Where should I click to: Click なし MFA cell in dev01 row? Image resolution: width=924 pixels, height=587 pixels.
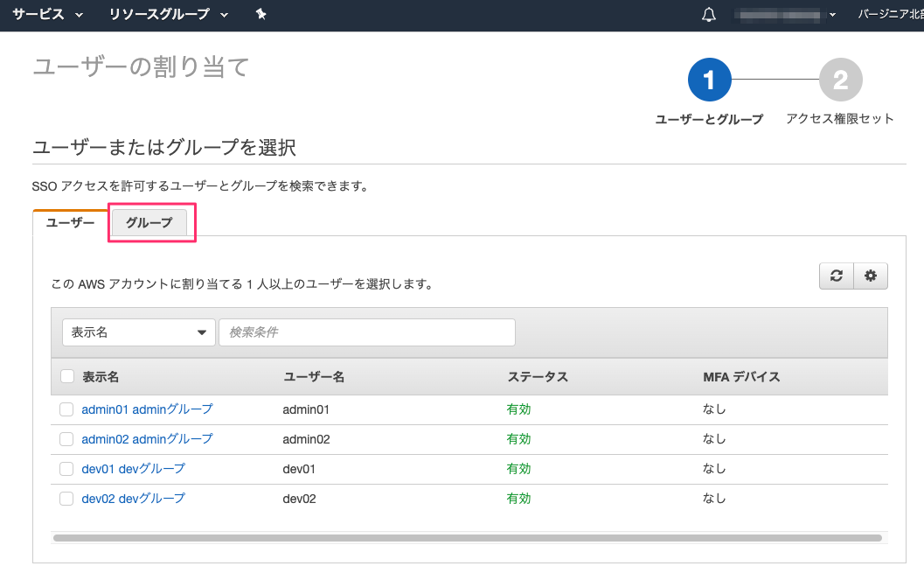click(x=714, y=468)
